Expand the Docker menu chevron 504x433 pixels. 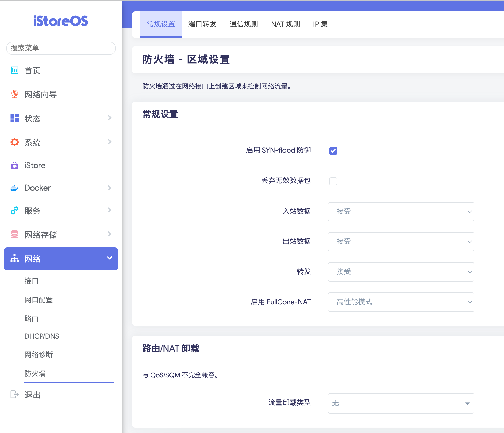coord(109,188)
